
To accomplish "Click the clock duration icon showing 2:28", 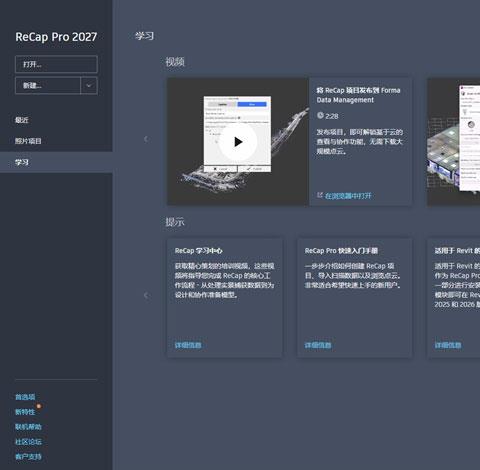I will point(320,115).
